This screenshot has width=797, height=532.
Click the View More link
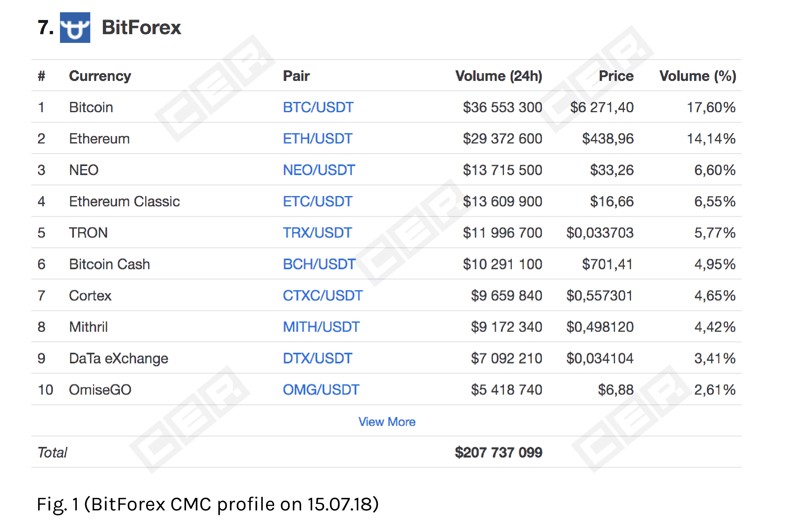[387, 422]
